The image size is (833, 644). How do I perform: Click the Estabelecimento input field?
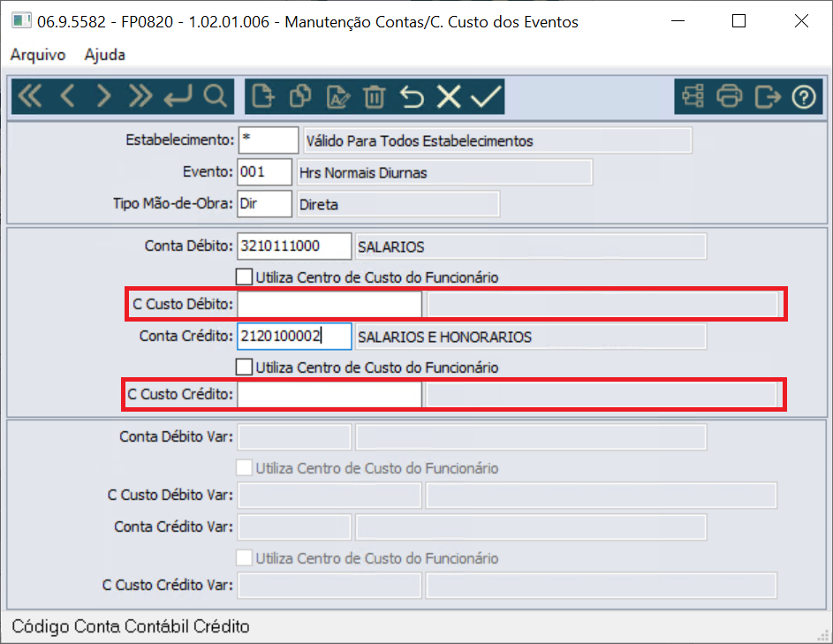click(x=269, y=140)
